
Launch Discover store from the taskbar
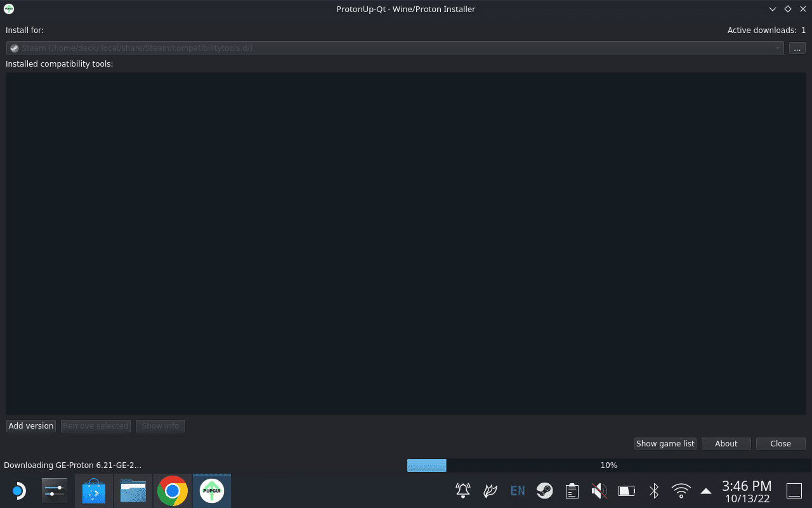click(x=94, y=491)
